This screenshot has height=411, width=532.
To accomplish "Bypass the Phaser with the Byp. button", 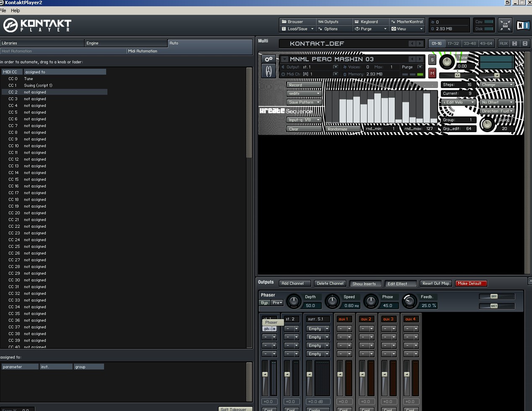I will 265,303.
